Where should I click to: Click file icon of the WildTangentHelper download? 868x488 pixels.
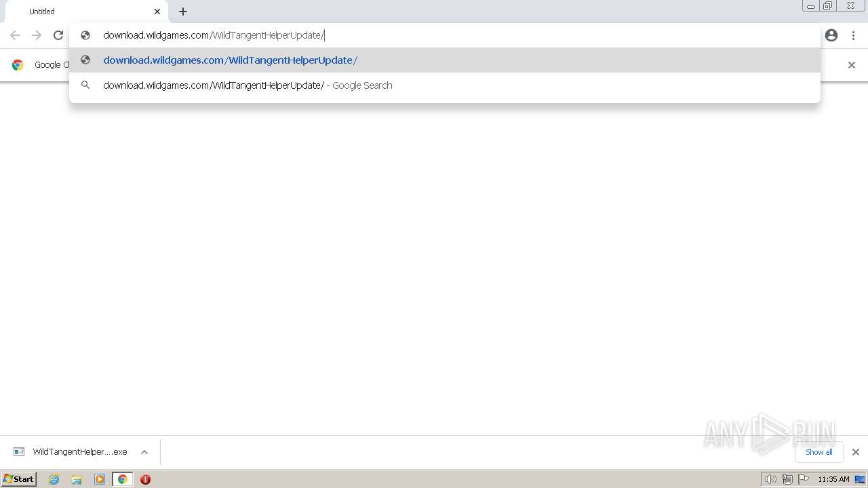pos(19,452)
